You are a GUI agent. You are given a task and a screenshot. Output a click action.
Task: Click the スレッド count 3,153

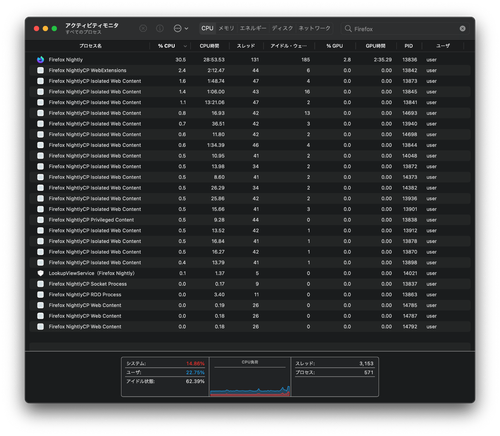[x=366, y=363]
